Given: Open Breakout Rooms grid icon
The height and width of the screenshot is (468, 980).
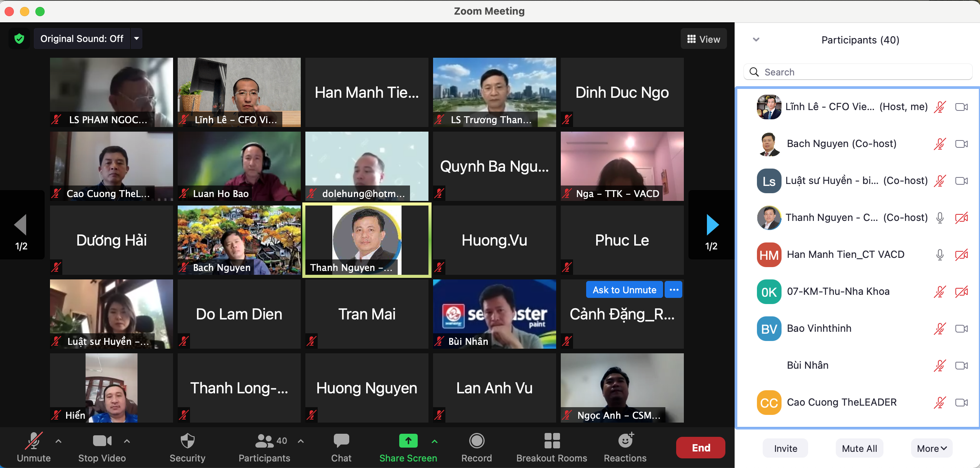Looking at the screenshot, I should click(x=552, y=441).
